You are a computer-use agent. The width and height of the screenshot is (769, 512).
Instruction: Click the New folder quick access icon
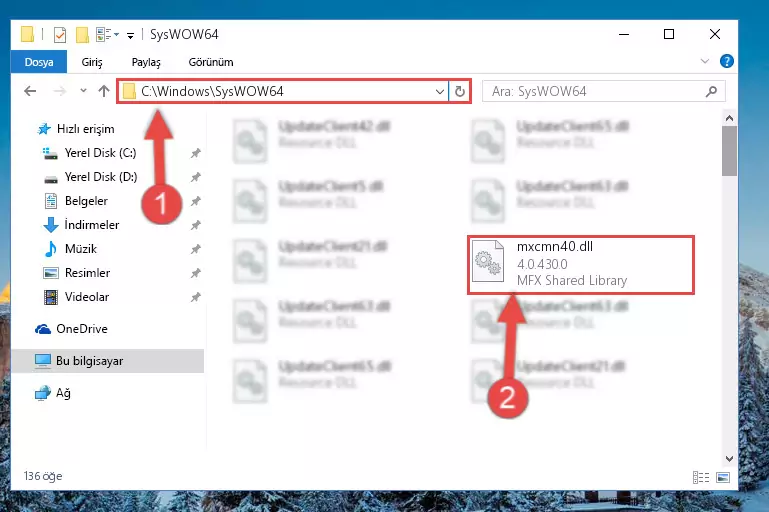pos(82,35)
